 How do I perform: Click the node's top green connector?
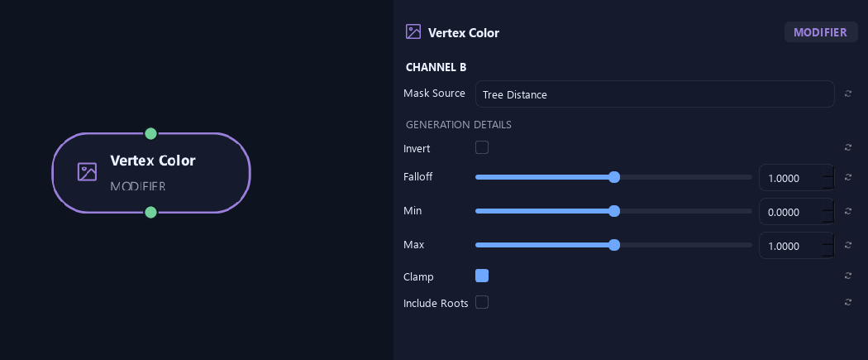(150, 133)
